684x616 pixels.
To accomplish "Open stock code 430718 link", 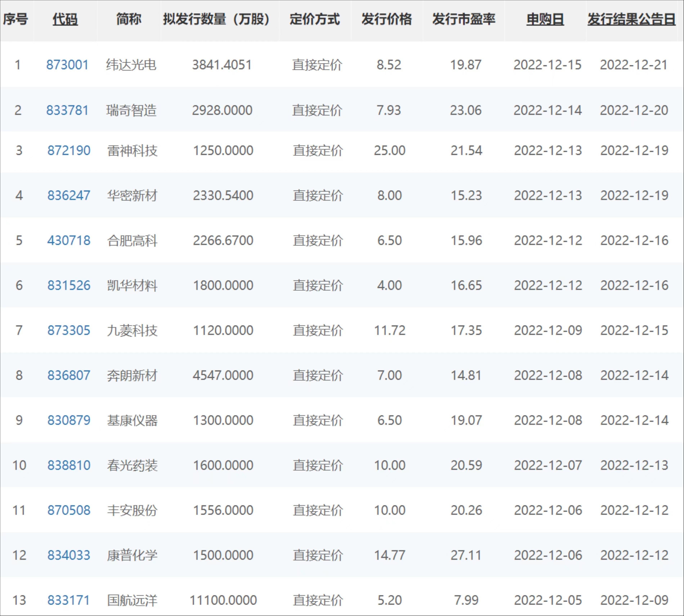I will tap(69, 240).
